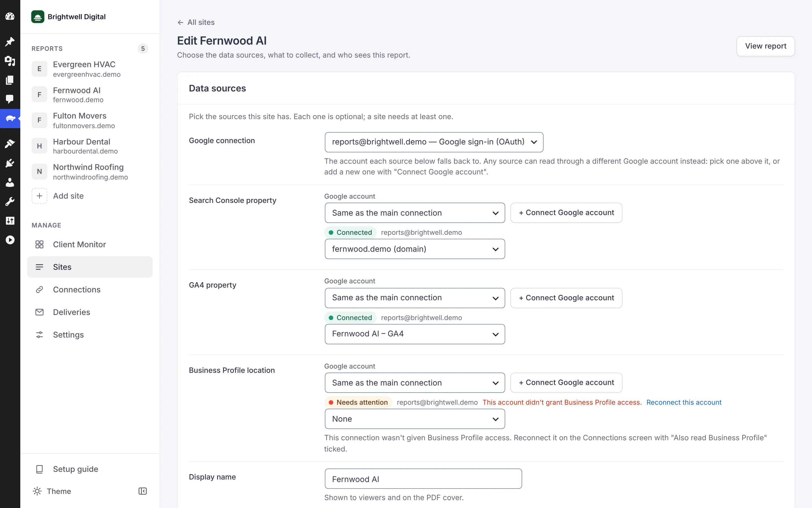This screenshot has height=508, width=812.
Task: Click the plus icon beside Add site
Action: [x=39, y=196]
